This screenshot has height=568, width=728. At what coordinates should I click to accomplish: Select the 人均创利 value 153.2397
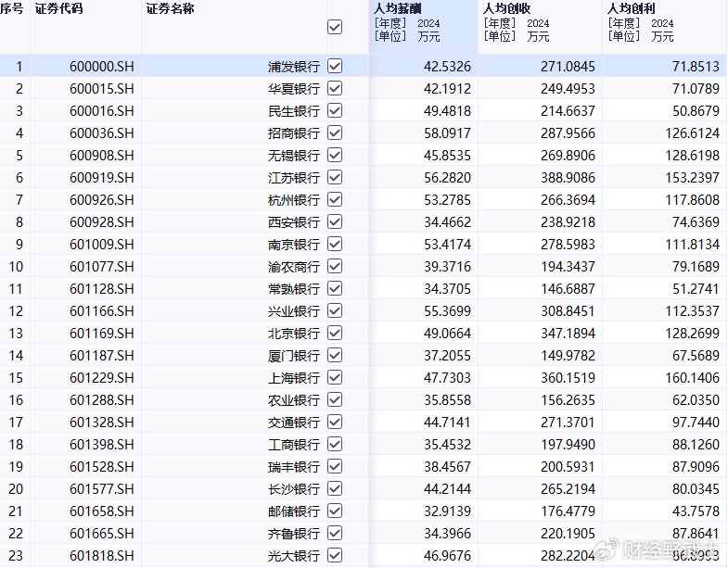692,178
